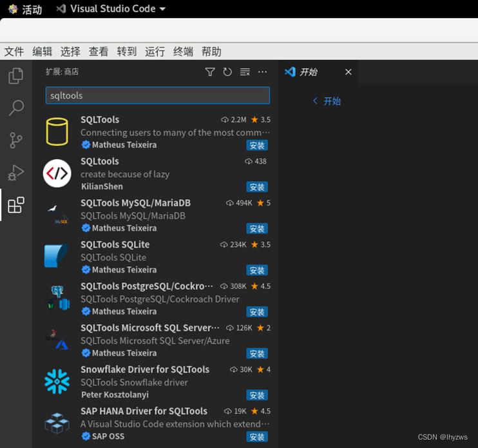This screenshot has height=448, width=478.
Task: Select the 开始 editor tab
Action: click(x=318, y=72)
